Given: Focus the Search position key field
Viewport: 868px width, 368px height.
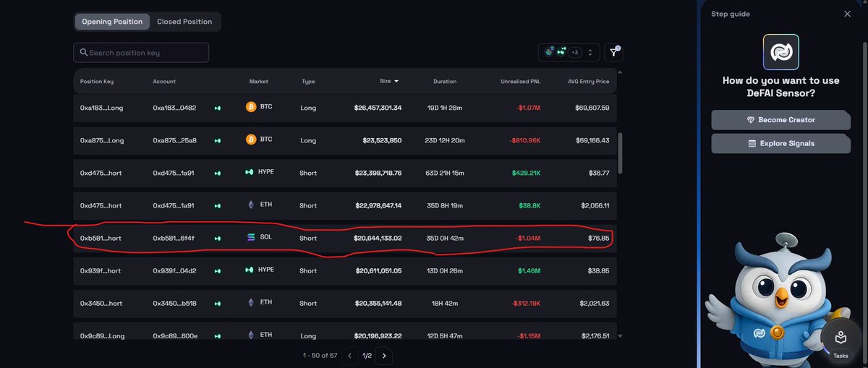Looking at the screenshot, I should [141, 53].
